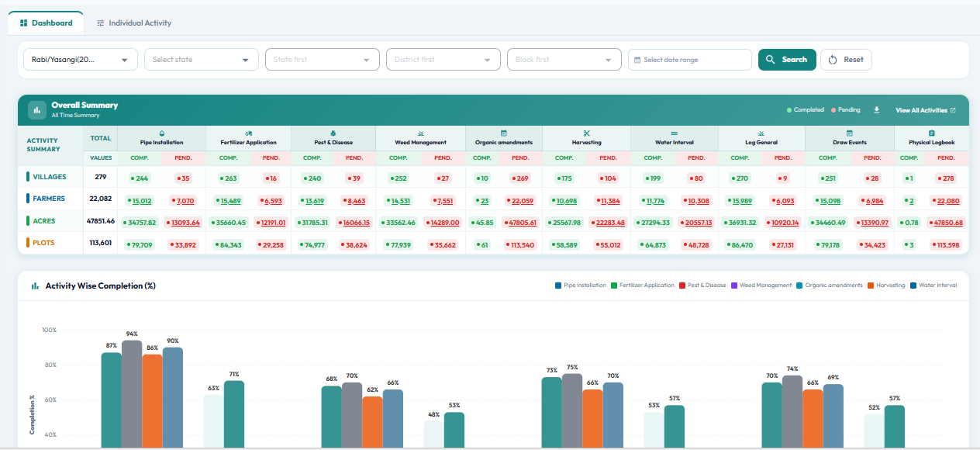980x450 pixels.
Task: Click the Reset circular arrow icon
Action: click(x=833, y=60)
